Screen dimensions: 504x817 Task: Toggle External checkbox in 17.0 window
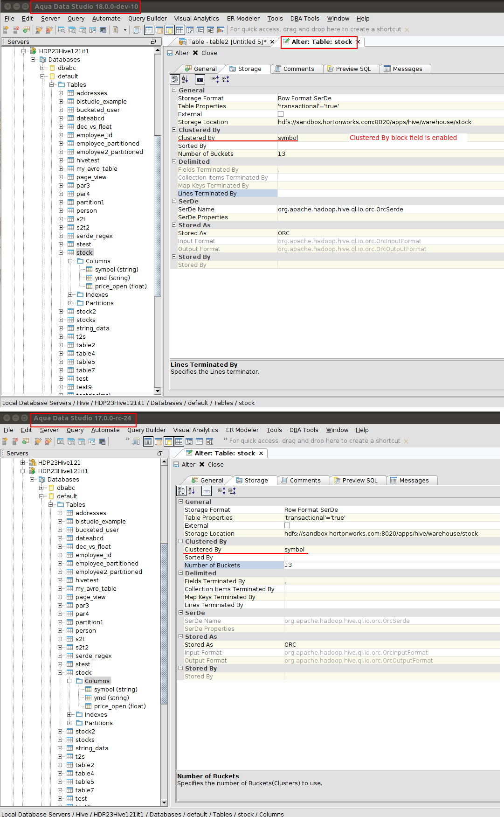pos(287,525)
